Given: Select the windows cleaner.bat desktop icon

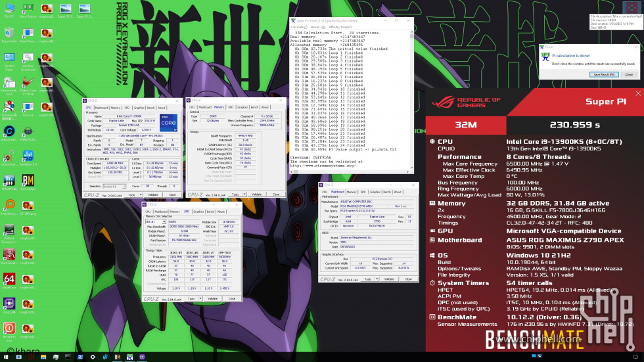Looking at the screenshot, I should [x=28, y=61].
